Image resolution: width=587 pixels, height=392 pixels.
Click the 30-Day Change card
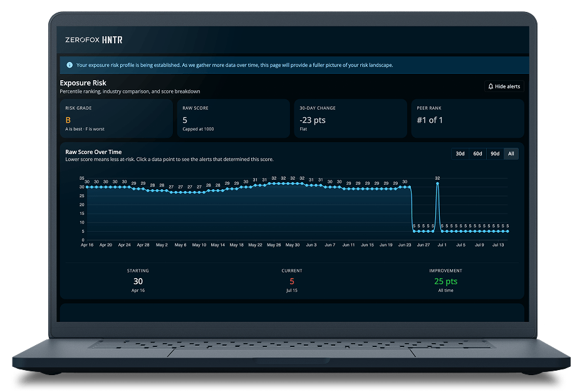(x=351, y=118)
